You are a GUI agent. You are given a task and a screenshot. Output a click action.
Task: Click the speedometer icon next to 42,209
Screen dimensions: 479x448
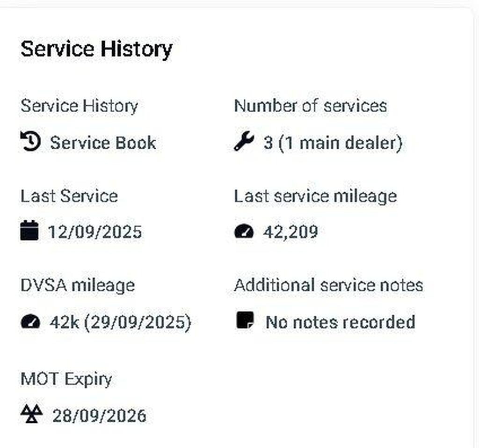244,231
